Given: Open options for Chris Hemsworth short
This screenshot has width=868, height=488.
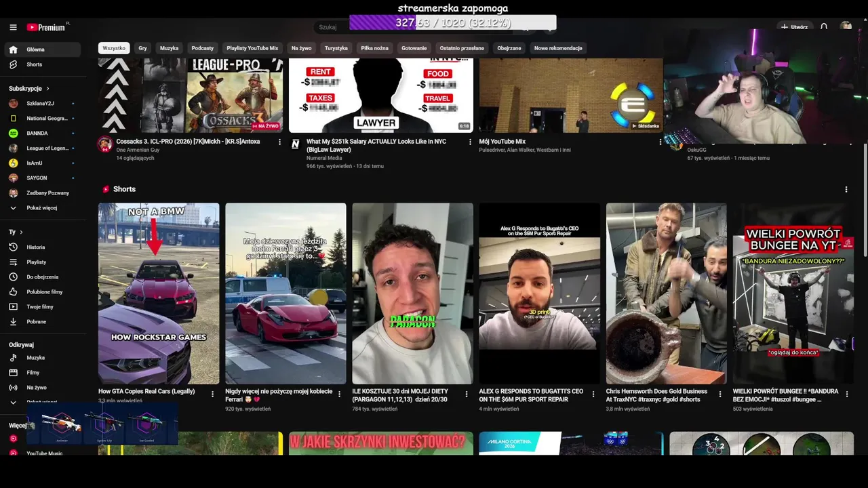Looking at the screenshot, I should (719, 394).
